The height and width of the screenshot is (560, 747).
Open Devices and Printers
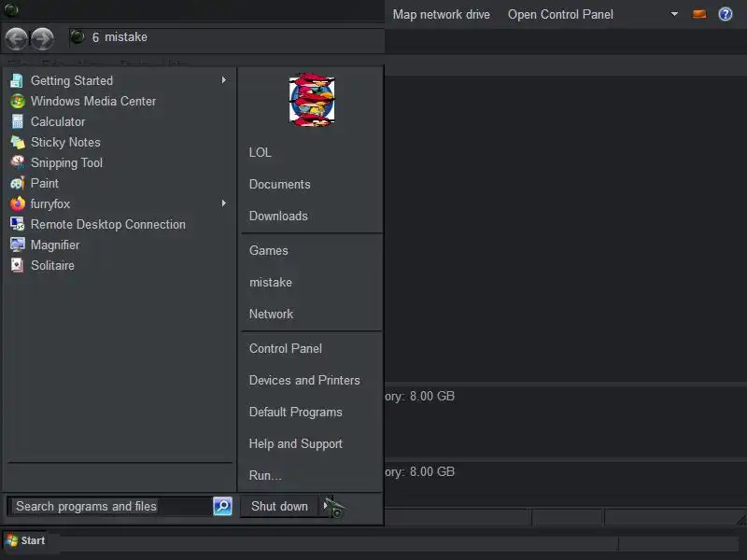(304, 381)
